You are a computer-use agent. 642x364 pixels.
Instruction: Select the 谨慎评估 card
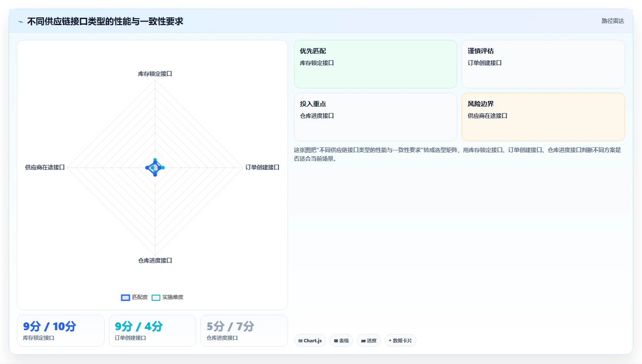coord(543,64)
